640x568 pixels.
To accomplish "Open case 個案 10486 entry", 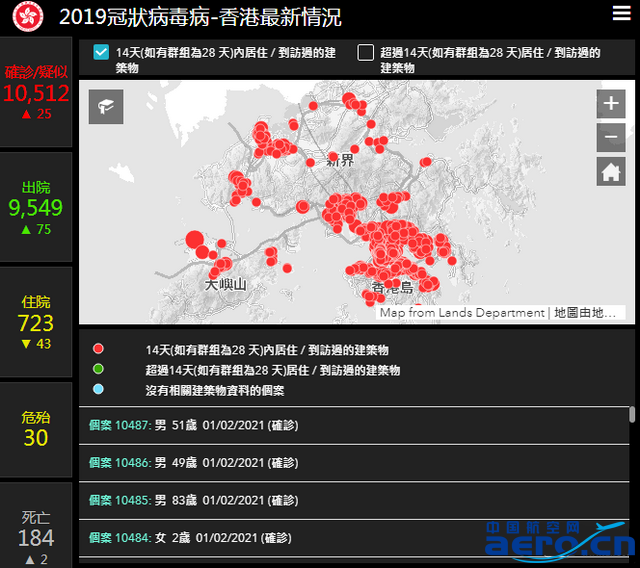I will pos(354,463).
